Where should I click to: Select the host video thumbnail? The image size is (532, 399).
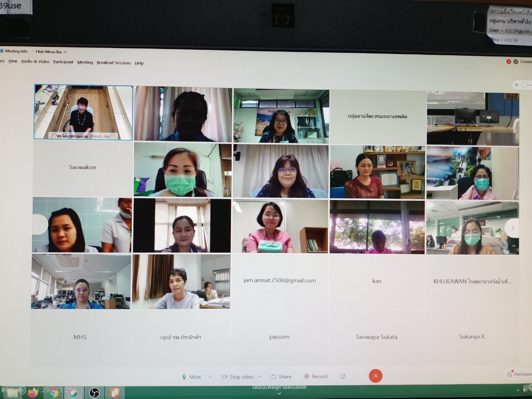pyautogui.click(x=84, y=112)
